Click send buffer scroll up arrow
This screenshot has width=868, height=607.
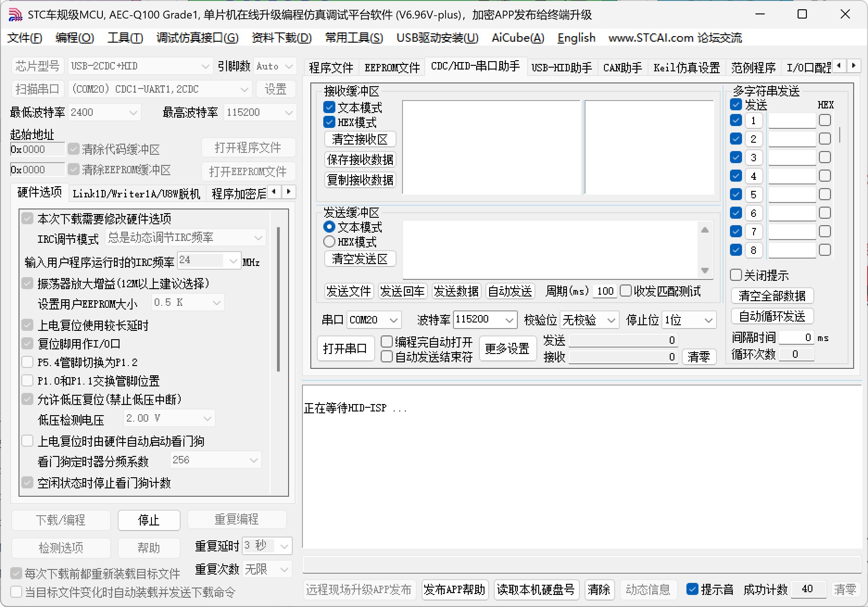pyautogui.click(x=705, y=230)
